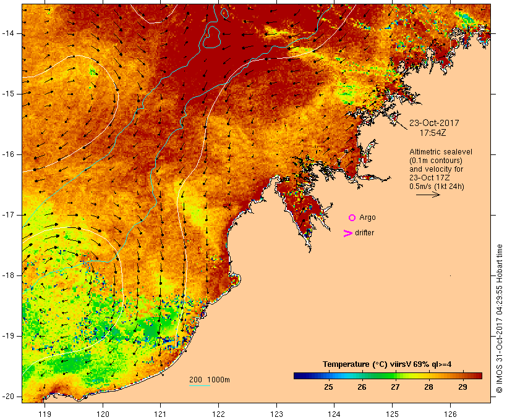Click the temperature color bar at 27
507x420 pixels.
[395, 376]
